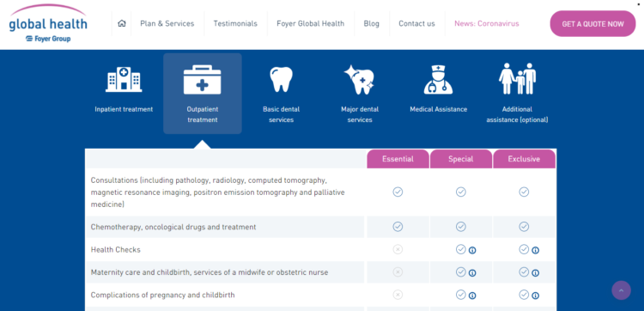Click Chemotherapy checkmark under Essential
This screenshot has width=644, height=311.
pyautogui.click(x=398, y=227)
